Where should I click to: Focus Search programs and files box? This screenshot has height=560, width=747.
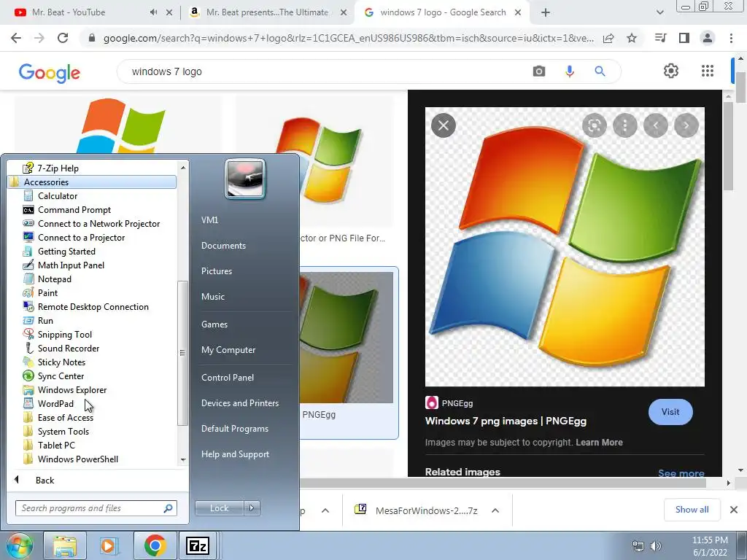[x=96, y=508]
